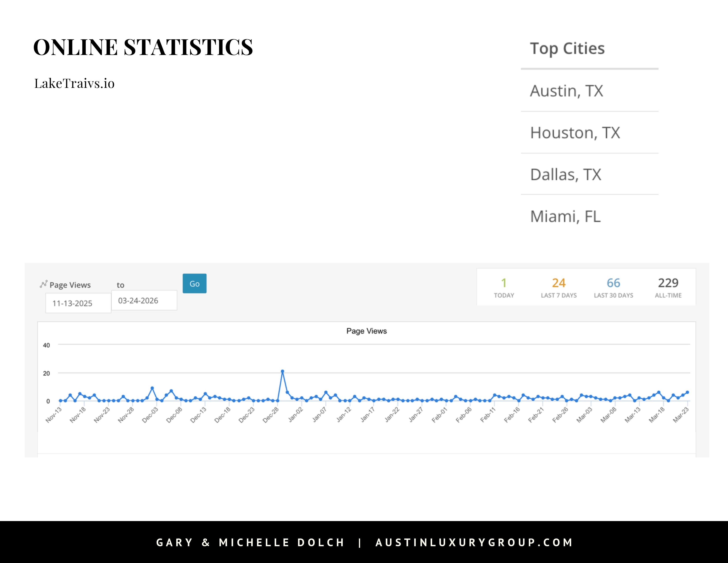Click the start date field 11-13-2025
Viewport: 728px width, 563px height.
click(78, 303)
